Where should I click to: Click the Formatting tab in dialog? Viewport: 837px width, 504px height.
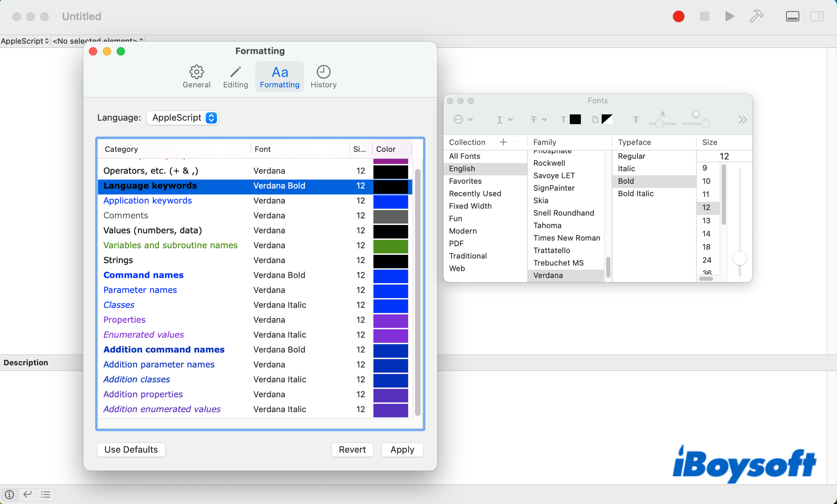pyautogui.click(x=279, y=76)
